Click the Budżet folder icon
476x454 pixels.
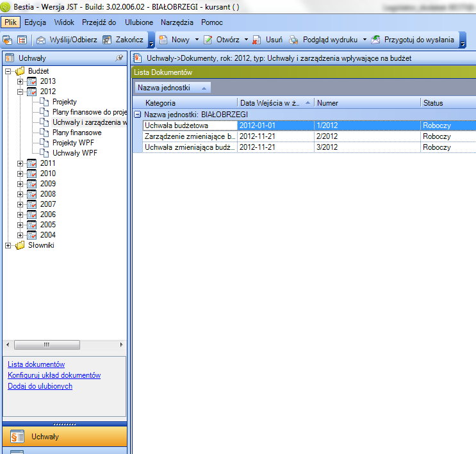(x=20, y=71)
